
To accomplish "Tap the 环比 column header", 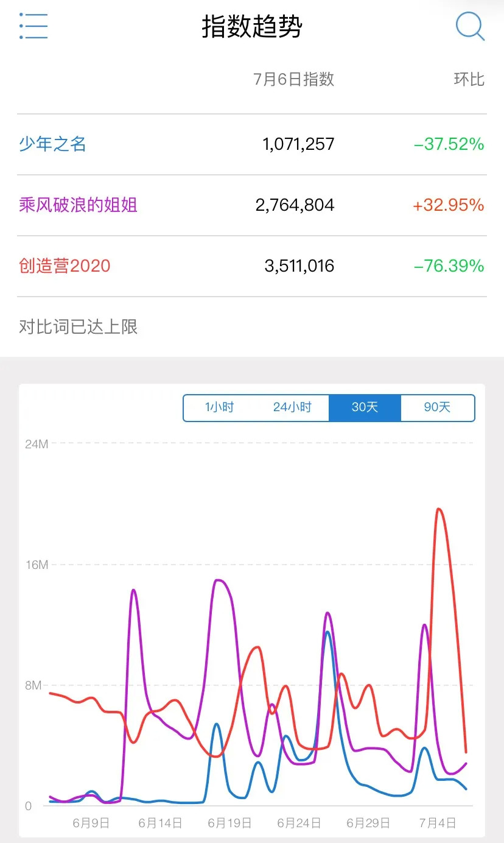I will tap(469, 79).
